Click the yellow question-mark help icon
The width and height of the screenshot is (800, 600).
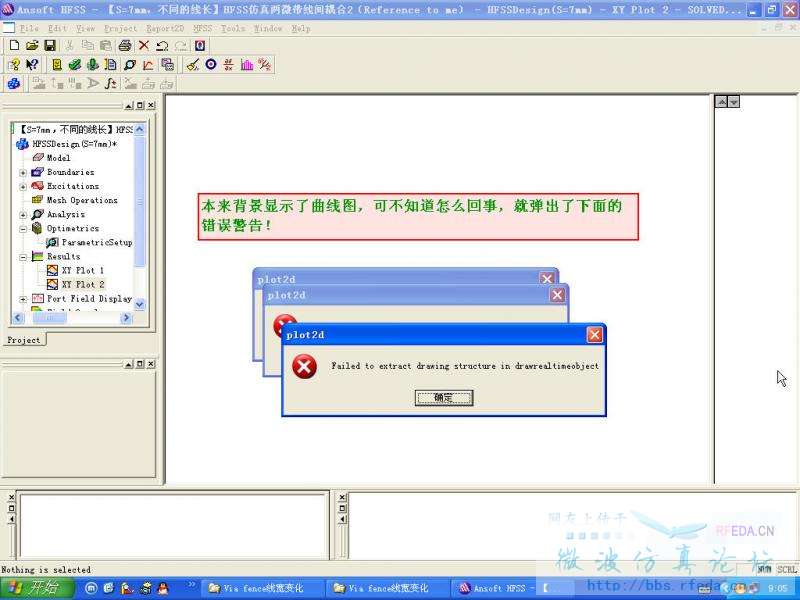click(14, 65)
